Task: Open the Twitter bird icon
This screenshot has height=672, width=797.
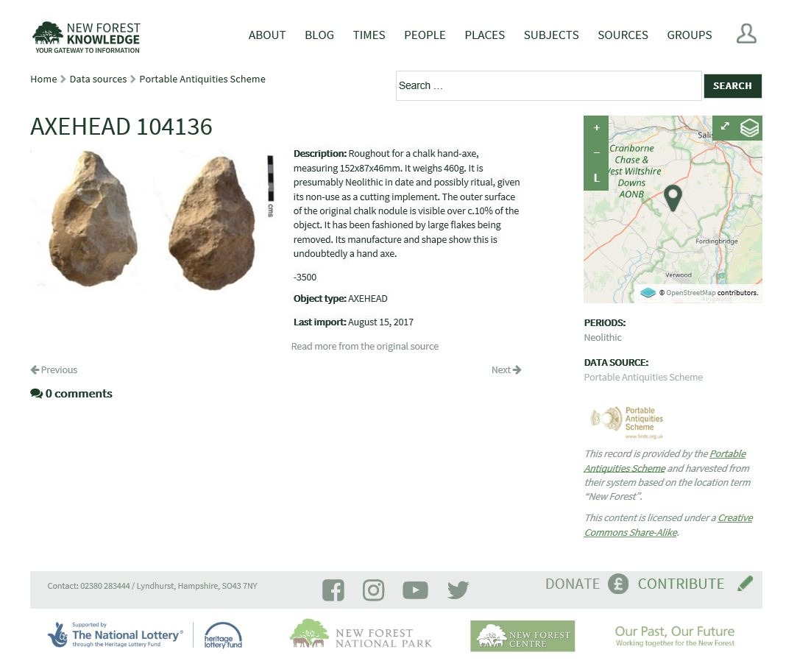Action: [458, 590]
